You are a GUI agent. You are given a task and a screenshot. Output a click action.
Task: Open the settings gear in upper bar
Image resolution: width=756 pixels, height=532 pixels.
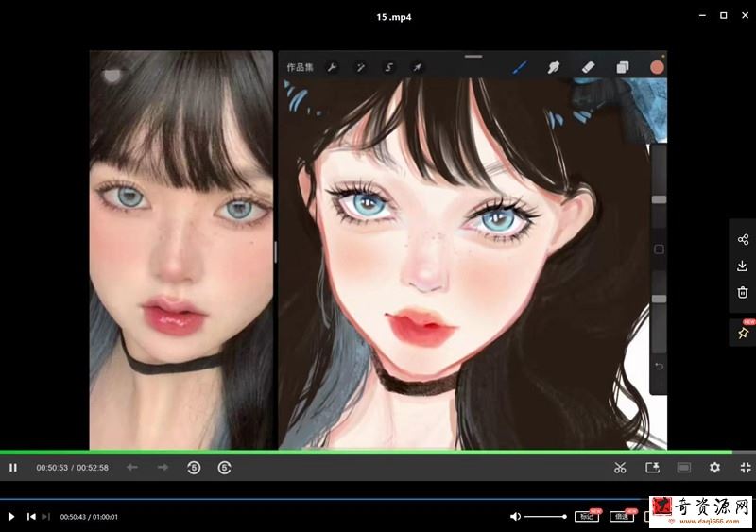(714, 468)
